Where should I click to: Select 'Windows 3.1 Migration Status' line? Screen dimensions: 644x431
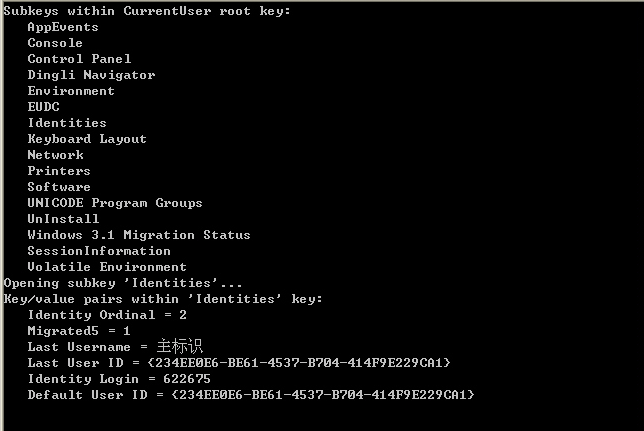tap(139, 235)
